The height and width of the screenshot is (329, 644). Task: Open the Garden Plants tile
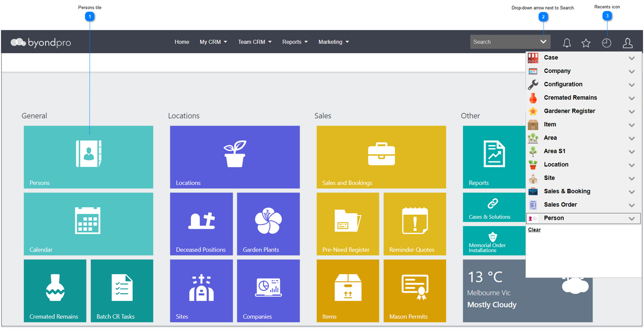pyautogui.click(x=268, y=224)
